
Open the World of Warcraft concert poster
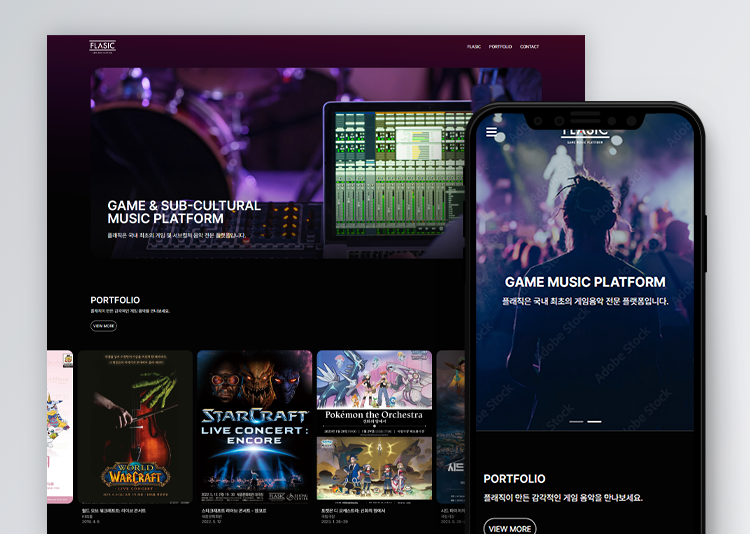click(x=135, y=427)
